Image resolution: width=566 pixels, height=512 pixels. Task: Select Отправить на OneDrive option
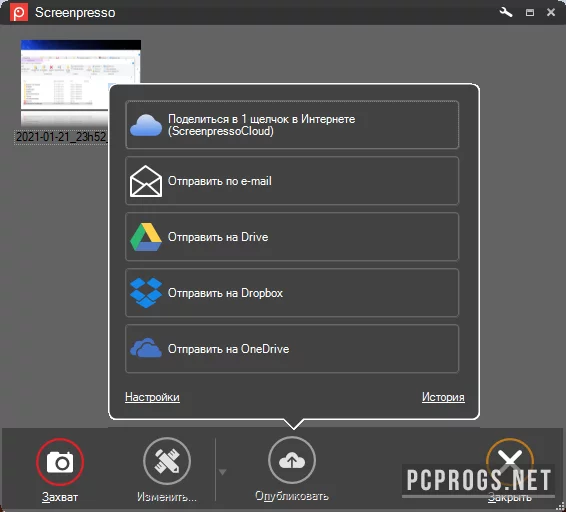(x=292, y=349)
